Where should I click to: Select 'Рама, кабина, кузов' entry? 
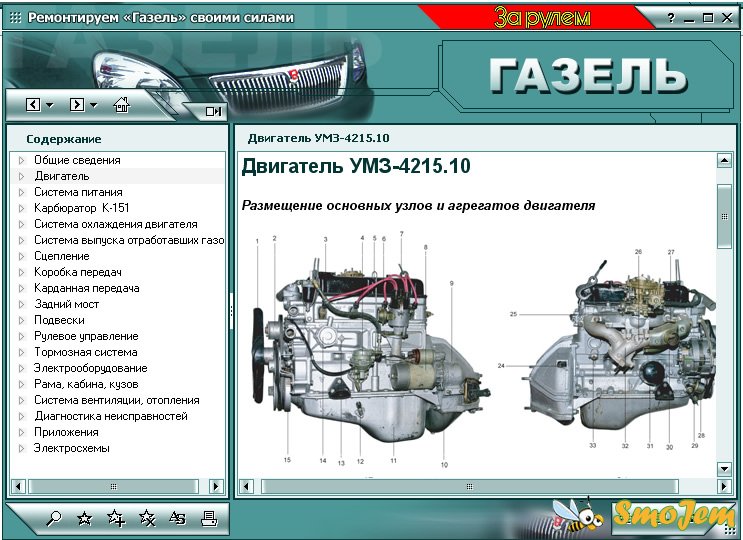86,384
